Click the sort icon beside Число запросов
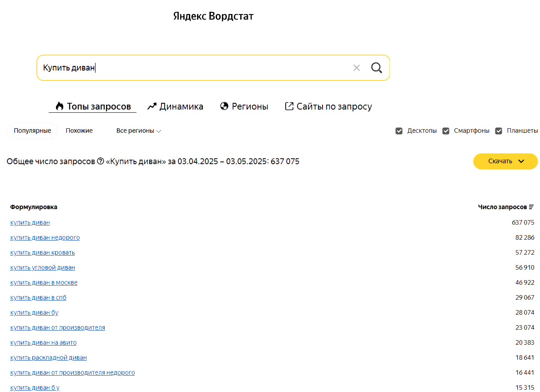 [x=531, y=207]
